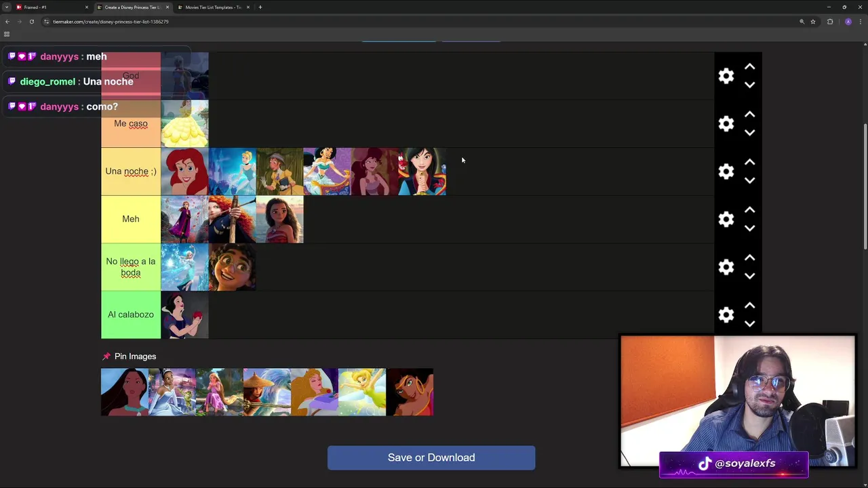Image resolution: width=868 pixels, height=488 pixels.
Task: Click the Ariel image in Una noche row
Action: click(x=184, y=171)
